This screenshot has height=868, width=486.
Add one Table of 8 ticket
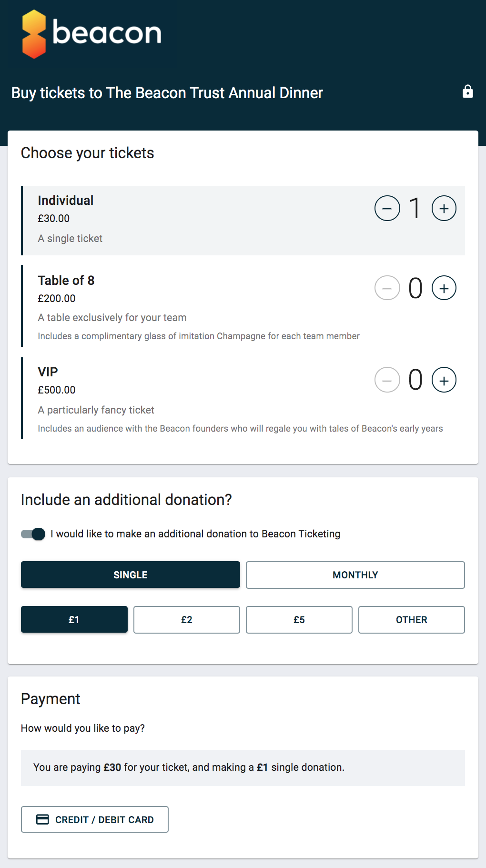pos(444,288)
